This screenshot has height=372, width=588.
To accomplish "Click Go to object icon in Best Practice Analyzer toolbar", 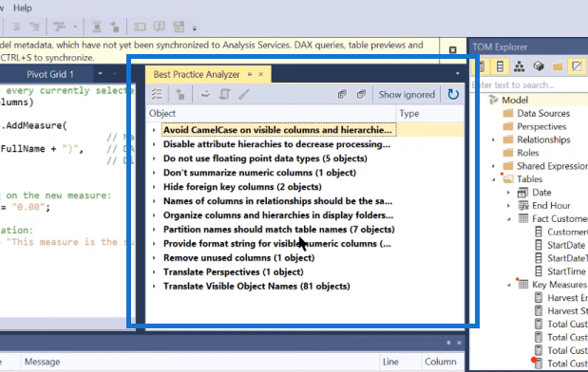I will pyautogui.click(x=180, y=94).
